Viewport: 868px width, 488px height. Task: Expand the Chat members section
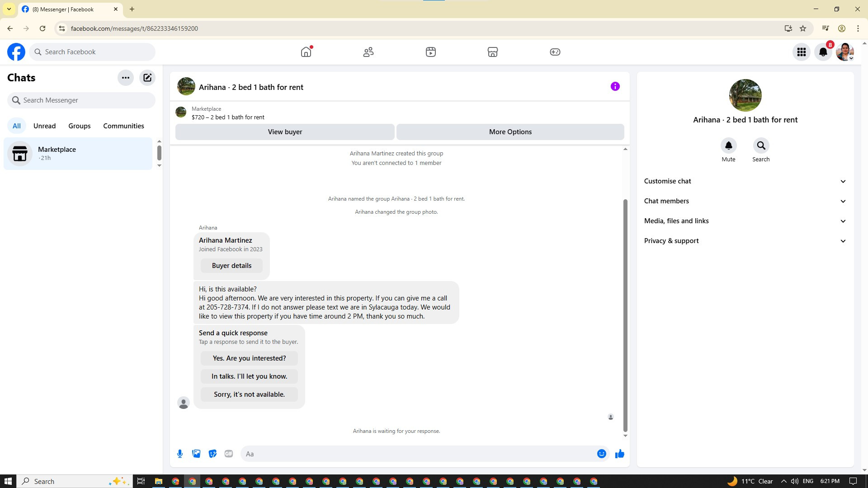click(745, 201)
